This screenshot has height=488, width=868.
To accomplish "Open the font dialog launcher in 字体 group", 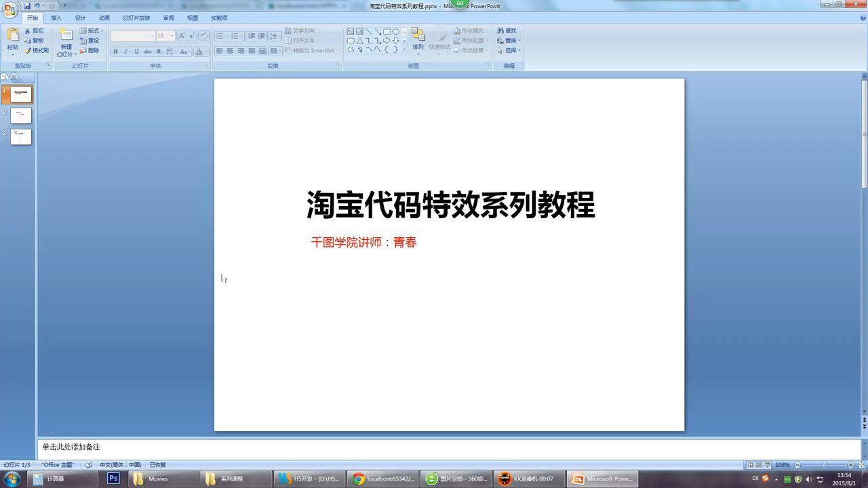I will [x=207, y=65].
